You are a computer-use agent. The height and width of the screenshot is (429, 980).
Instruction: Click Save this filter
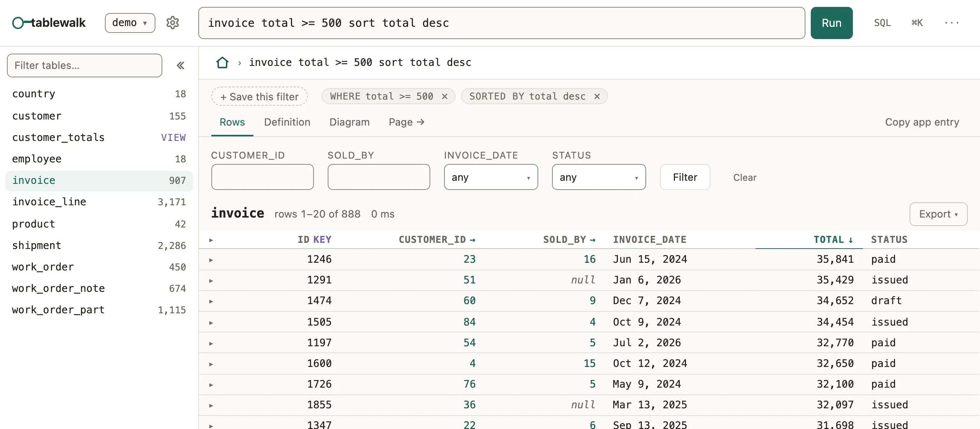tap(260, 97)
